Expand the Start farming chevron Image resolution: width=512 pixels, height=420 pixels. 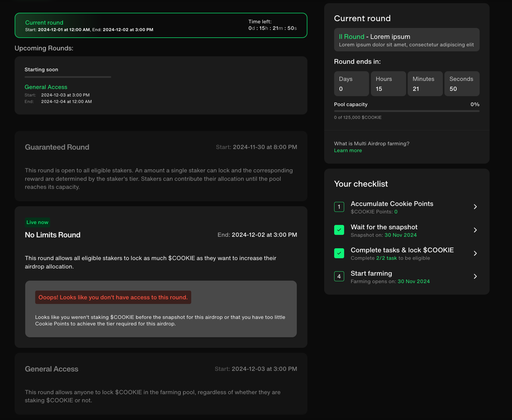[475, 276]
